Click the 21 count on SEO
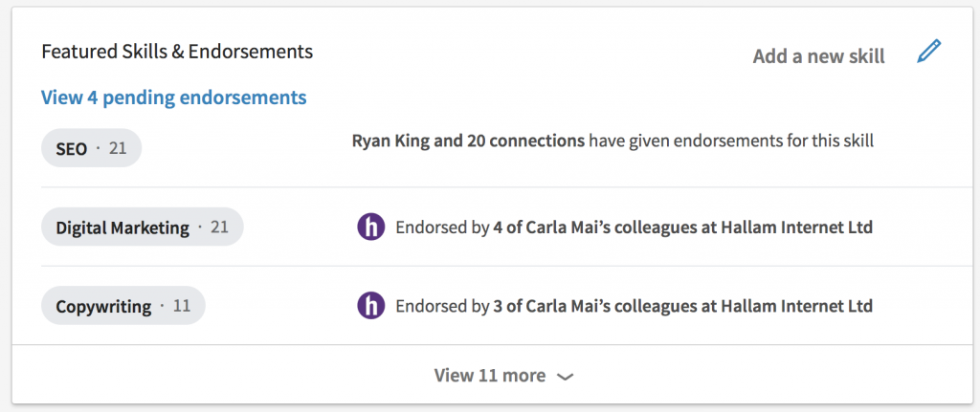Image resolution: width=980 pixels, height=412 pixels. [118, 149]
